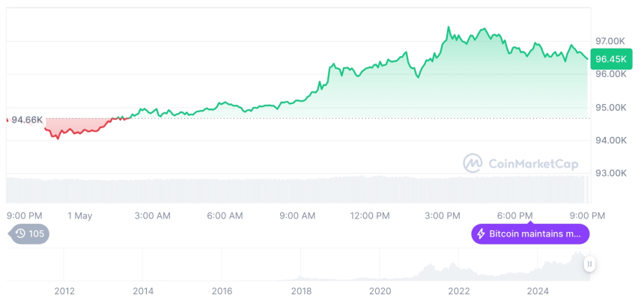
Task: Click the 3:00 AM time axis label
Action: point(152,215)
